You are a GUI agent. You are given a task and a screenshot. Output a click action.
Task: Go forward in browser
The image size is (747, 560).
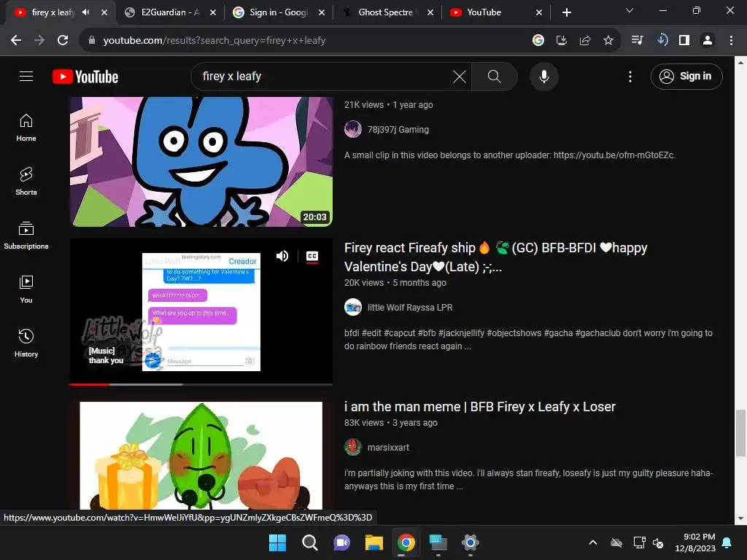click(39, 41)
